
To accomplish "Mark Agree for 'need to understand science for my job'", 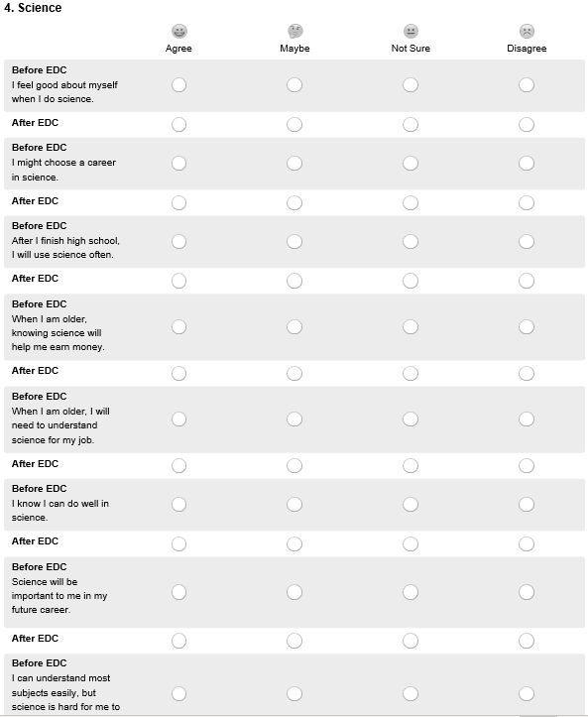I will point(178,419).
